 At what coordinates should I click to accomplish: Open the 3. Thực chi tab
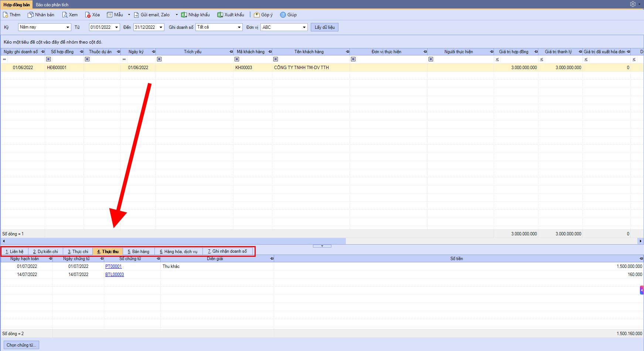[x=78, y=252]
